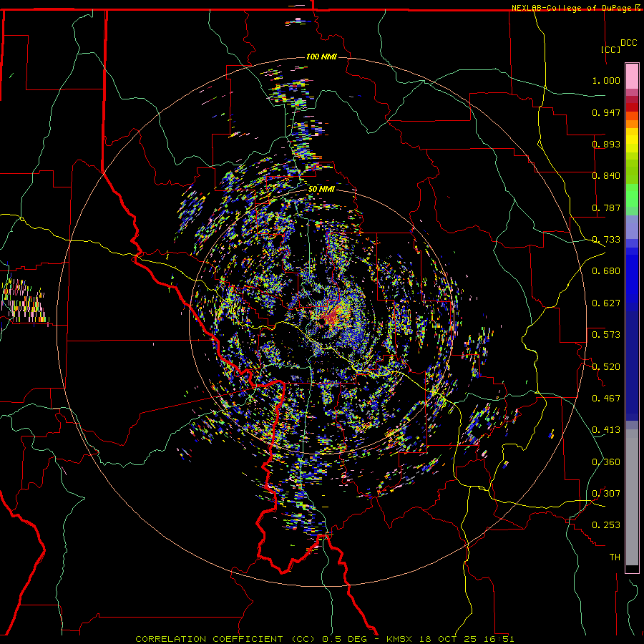Viewport: 644px width, 644px height.
Task: Select the 0.467 color scale value
Action: tap(606, 399)
